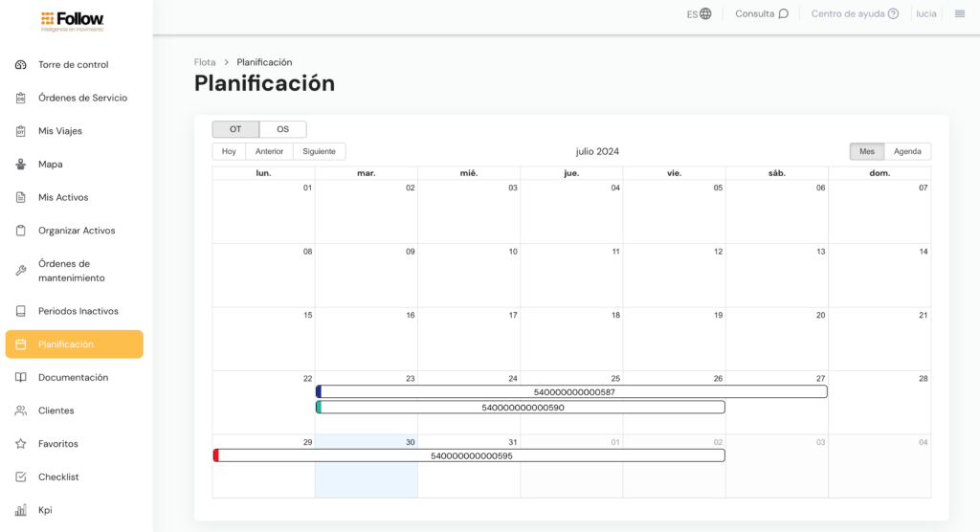Image resolution: width=980 pixels, height=532 pixels.
Task: Select the OT toggle button
Action: coord(235,129)
